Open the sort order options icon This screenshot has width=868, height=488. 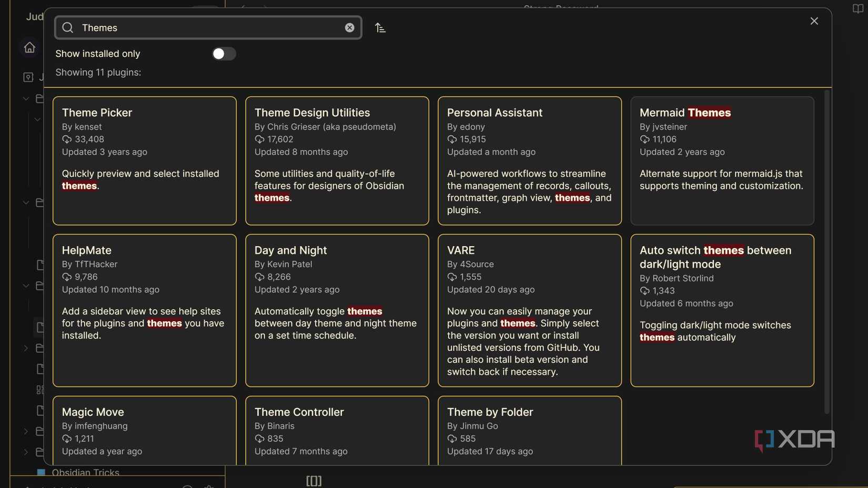coord(380,27)
